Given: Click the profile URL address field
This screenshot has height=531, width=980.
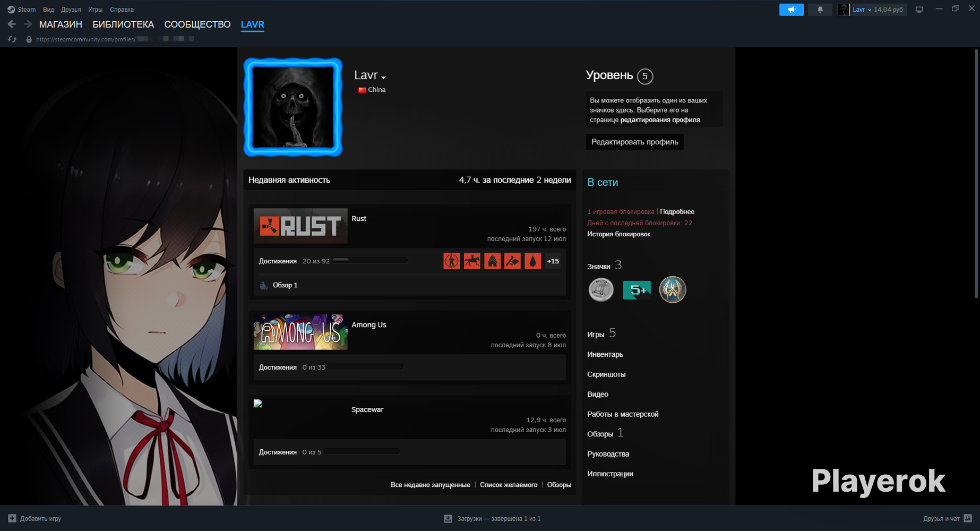Looking at the screenshot, I should [x=115, y=39].
